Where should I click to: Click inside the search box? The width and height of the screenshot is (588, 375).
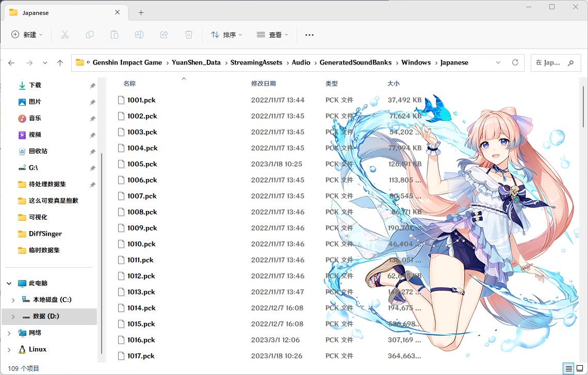[x=552, y=62]
